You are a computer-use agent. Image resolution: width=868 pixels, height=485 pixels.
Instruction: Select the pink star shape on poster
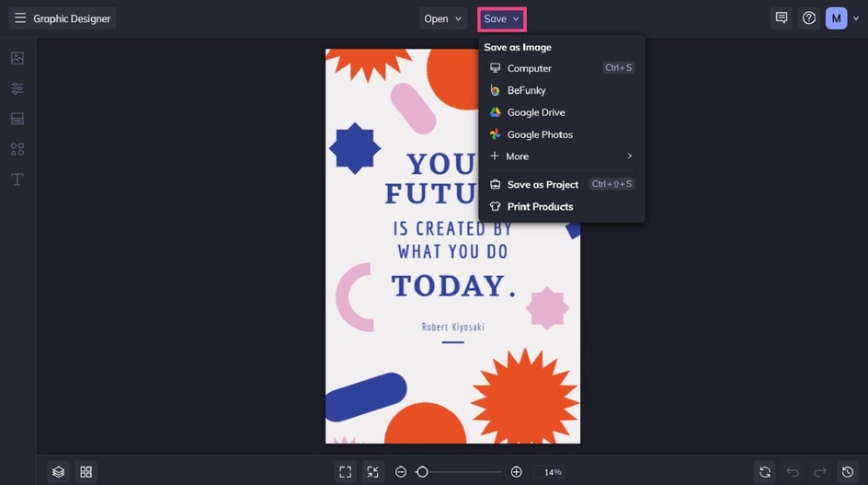tap(547, 308)
